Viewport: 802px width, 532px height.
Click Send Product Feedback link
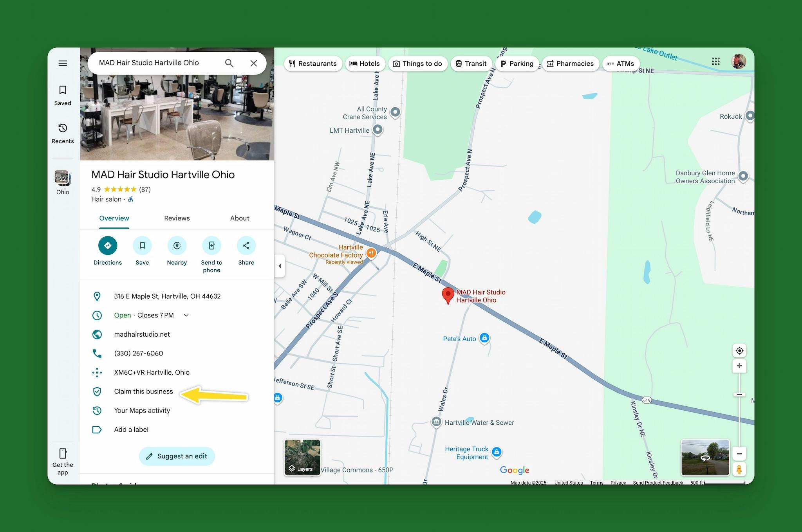click(658, 483)
